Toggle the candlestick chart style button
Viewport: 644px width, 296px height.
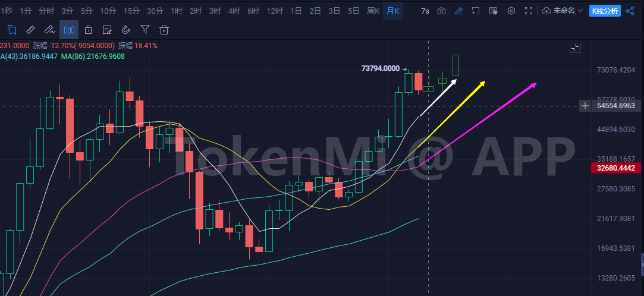[x=69, y=30]
